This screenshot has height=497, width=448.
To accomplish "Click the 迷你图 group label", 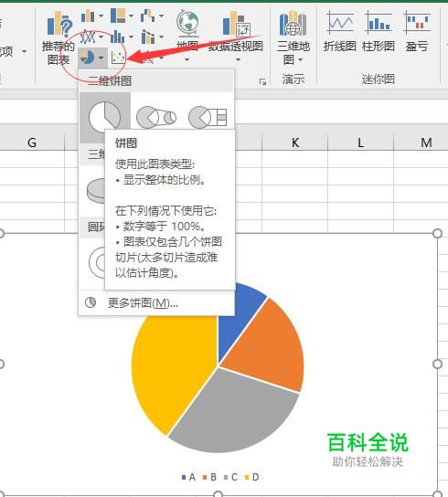I will [x=379, y=79].
